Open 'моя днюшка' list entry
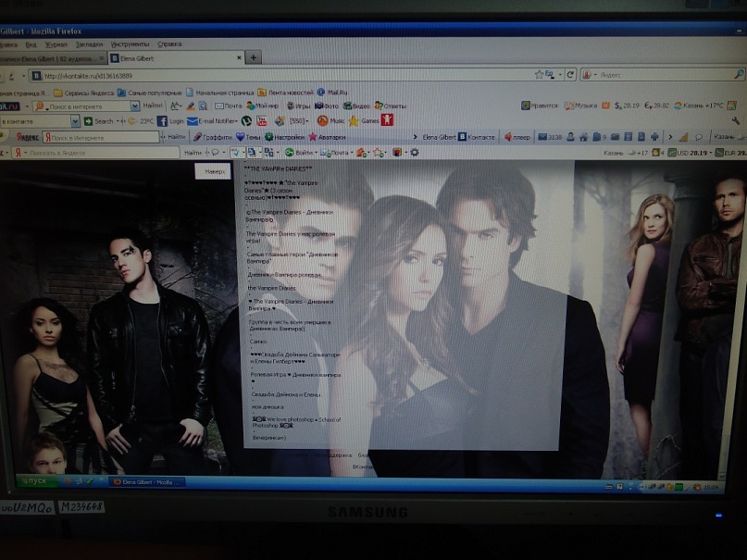The image size is (747, 560). [x=268, y=407]
